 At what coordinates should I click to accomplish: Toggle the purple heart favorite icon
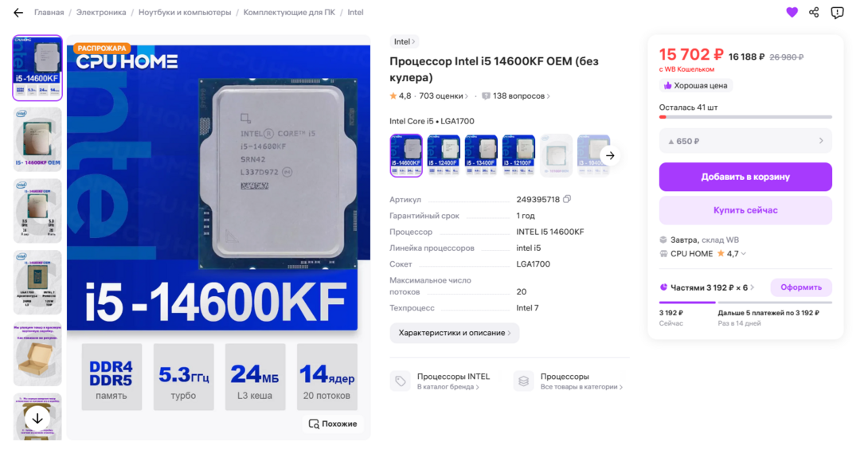(x=792, y=12)
